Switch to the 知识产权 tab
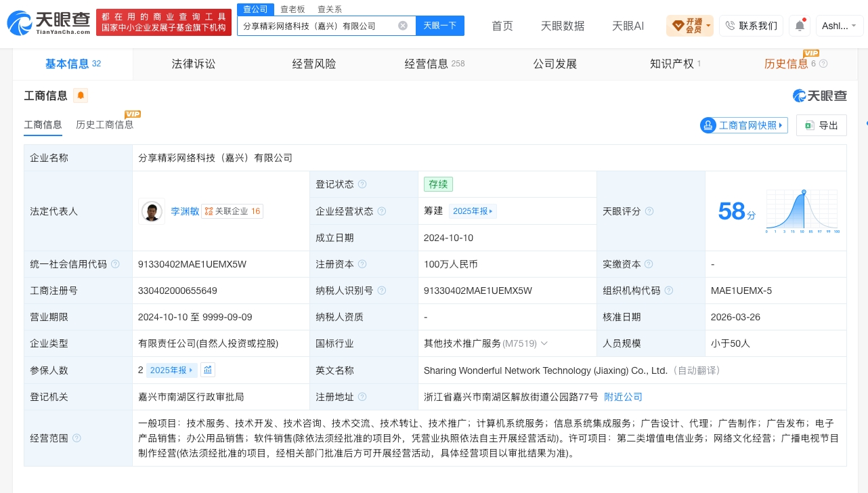Screen dimensions: 868x493 click(x=675, y=64)
